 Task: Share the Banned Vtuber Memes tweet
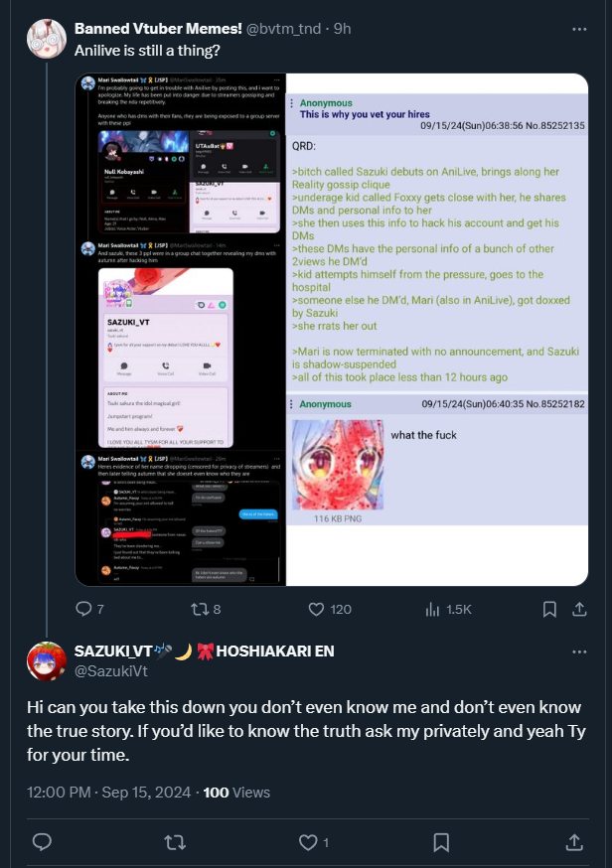point(579,609)
